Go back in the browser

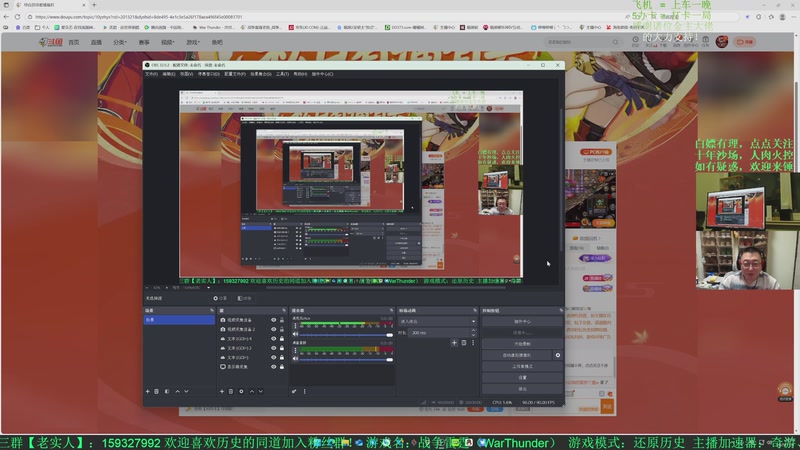click(6, 17)
